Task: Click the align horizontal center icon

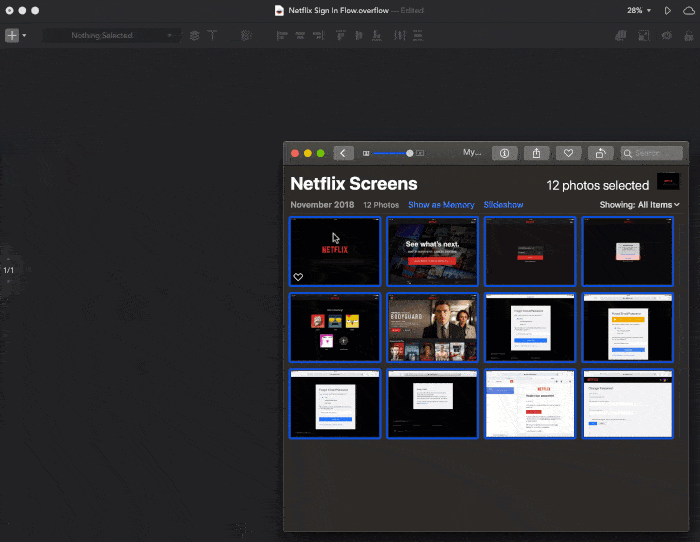Action: [300, 35]
